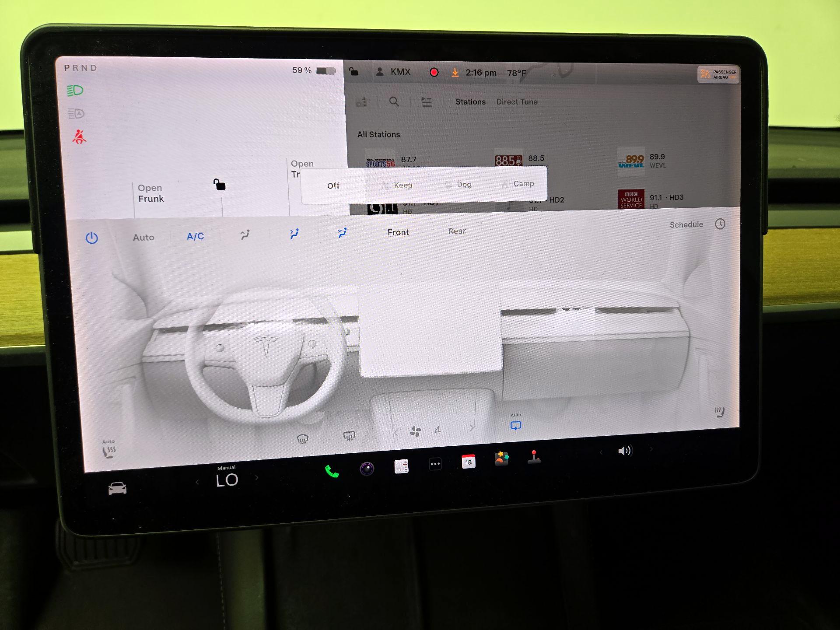
Task: Toggle the front windshield defrost
Action: pyautogui.click(x=302, y=438)
